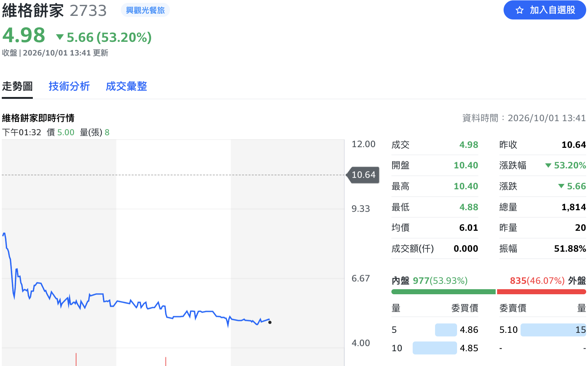Click the 委賣價 5.10 cell
This screenshot has width=588, height=366.
click(508, 330)
